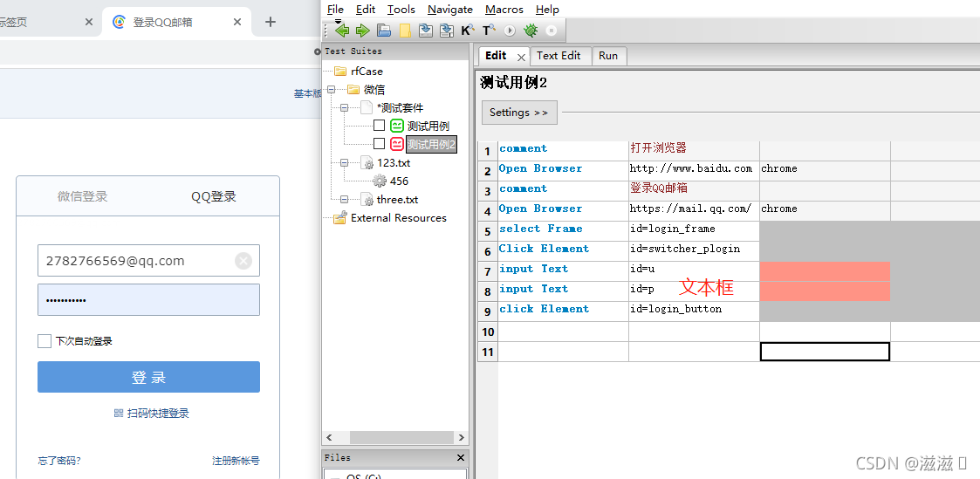Expand the Settings >> section

pyautogui.click(x=518, y=113)
